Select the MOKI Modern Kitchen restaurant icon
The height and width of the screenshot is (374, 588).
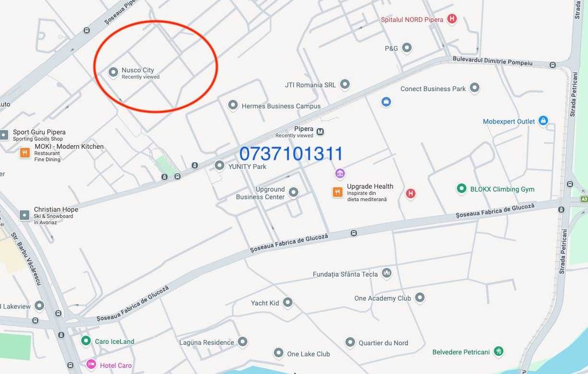pyautogui.click(x=25, y=152)
